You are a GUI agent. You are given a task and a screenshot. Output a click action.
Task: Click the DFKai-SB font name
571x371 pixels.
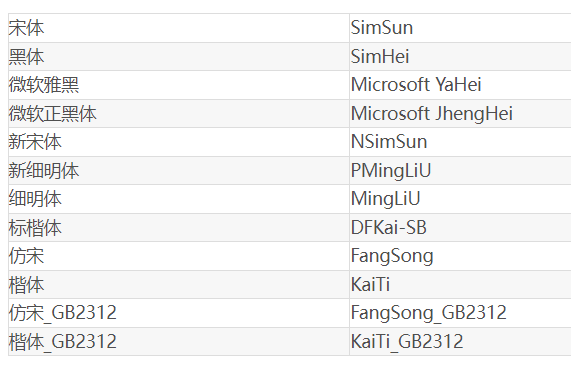pos(389,228)
